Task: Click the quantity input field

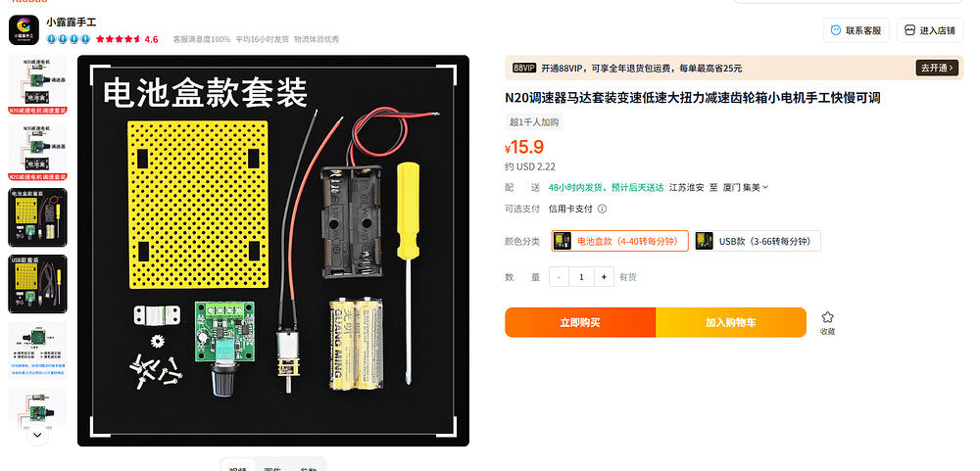Action: (x=581, y=277)
